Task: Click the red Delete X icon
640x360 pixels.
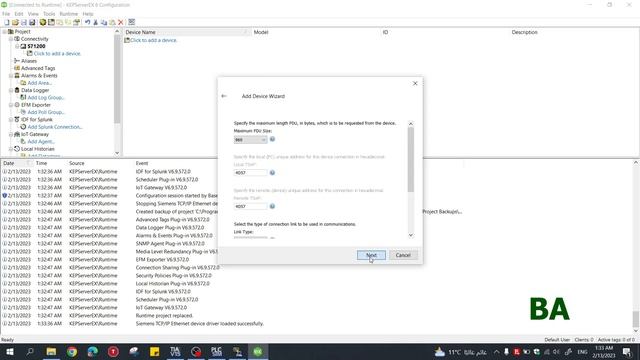Action: pyautogui.click(x=120, y=22)
